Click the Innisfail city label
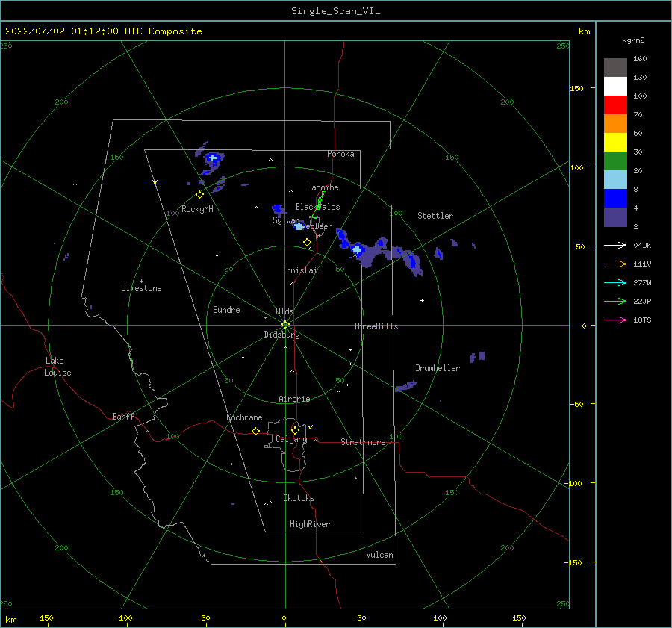The image size is (672, 628). [x=302, y=270]
